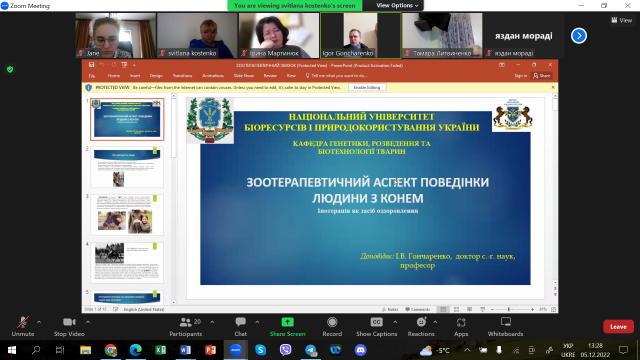Viewport: 640px width, 360px height.
Task: Expand the reactions options arrow
Action: pyautogui.click(x=435, y=322)
